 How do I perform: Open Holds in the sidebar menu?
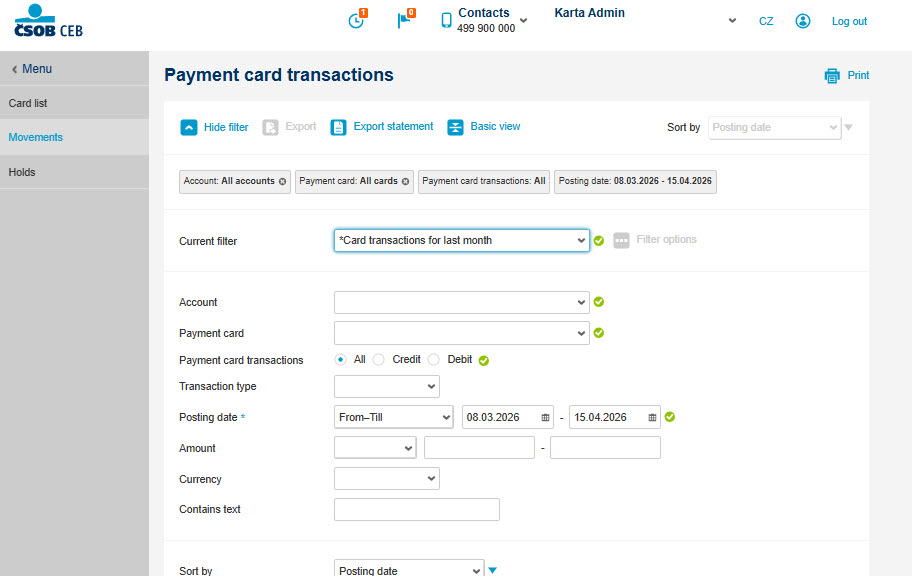(x=74, y=172)
